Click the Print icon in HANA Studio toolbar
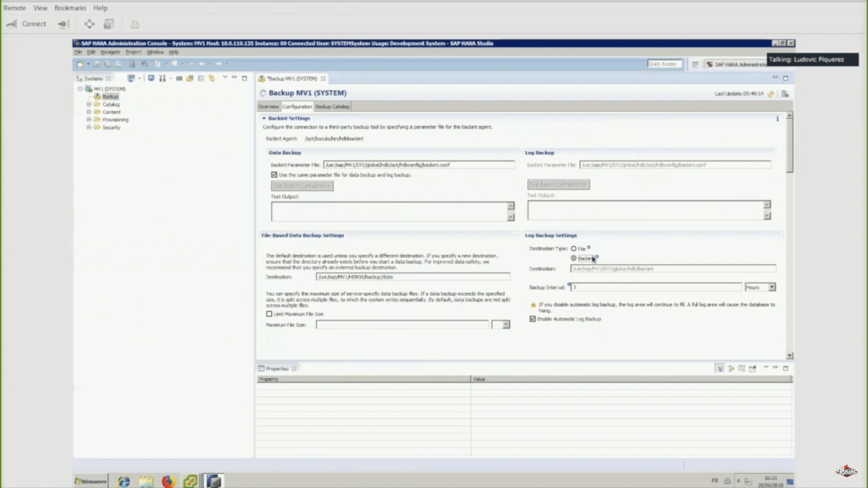This screenshot has height=488, width=868. [x=118, y=64]
